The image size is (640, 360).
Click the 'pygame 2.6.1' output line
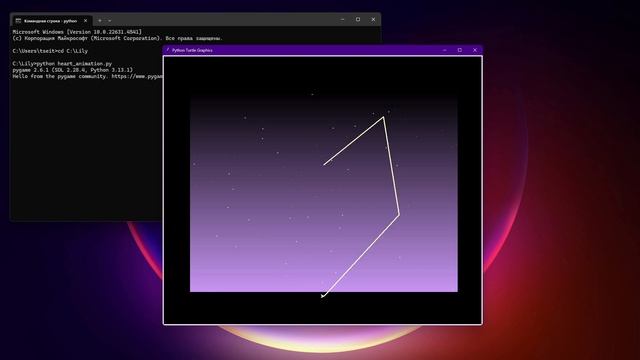pos(73,70)
